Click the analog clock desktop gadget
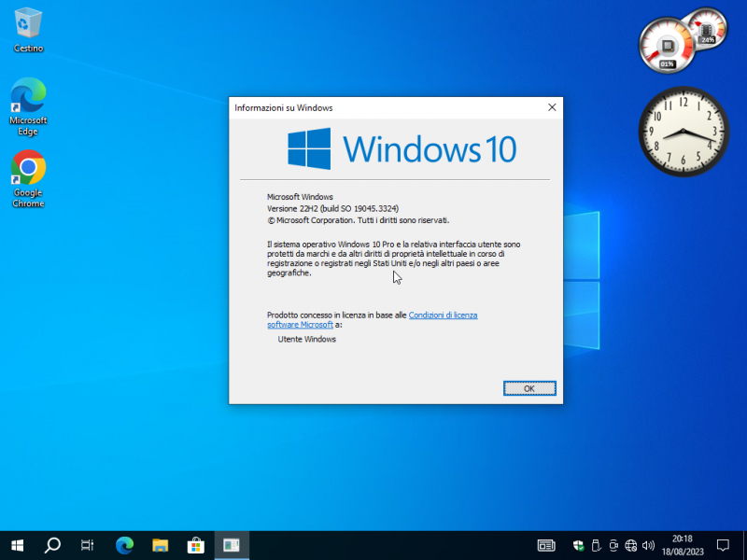The image size is (747, 560). tap(683, 131)
